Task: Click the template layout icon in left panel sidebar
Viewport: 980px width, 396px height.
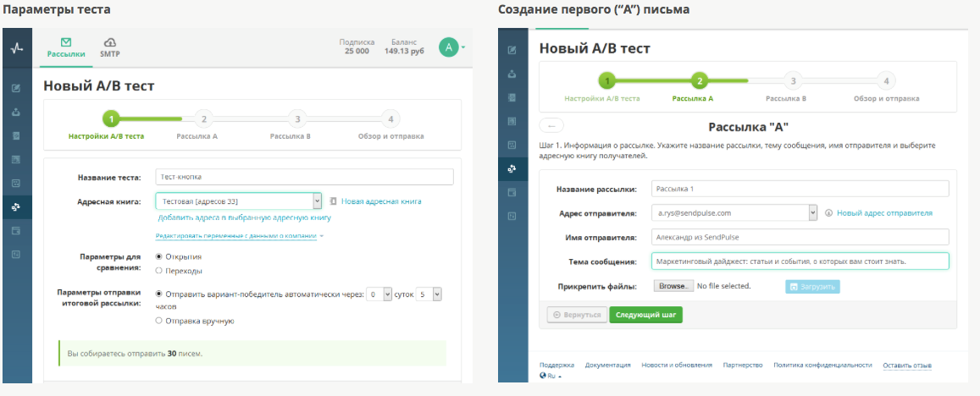Action: [16, 159]
